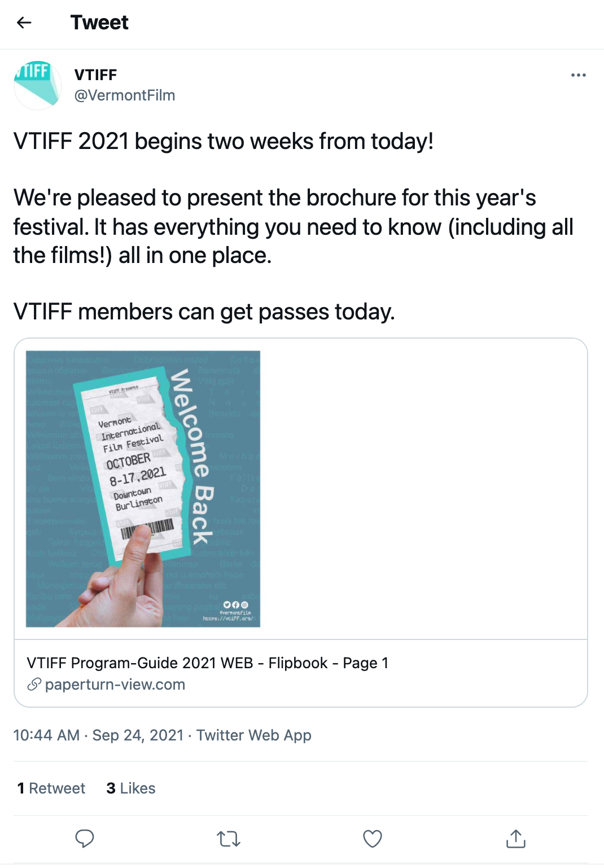Like the tweet with heart icon
This screenshot has width=604, height=868.
[x=373, y=839]
